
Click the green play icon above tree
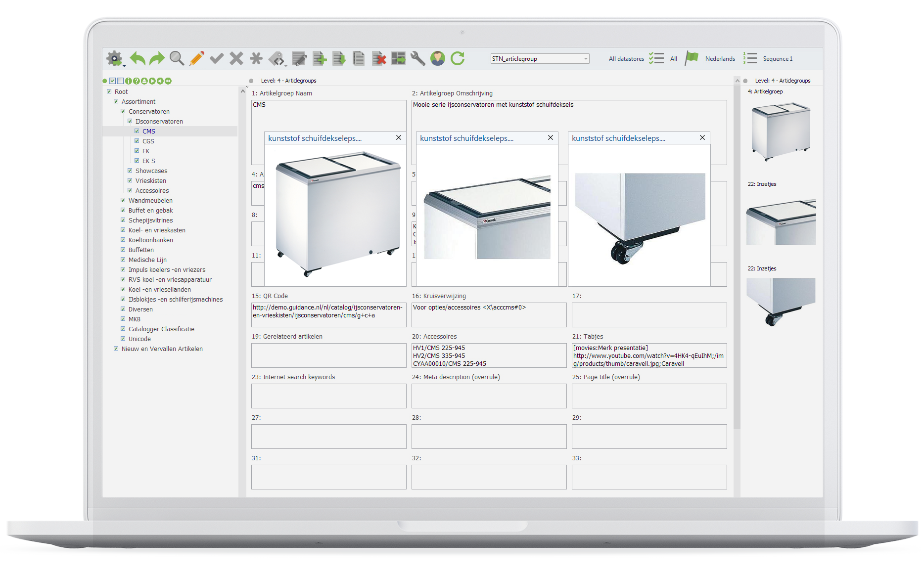point(152,81)
